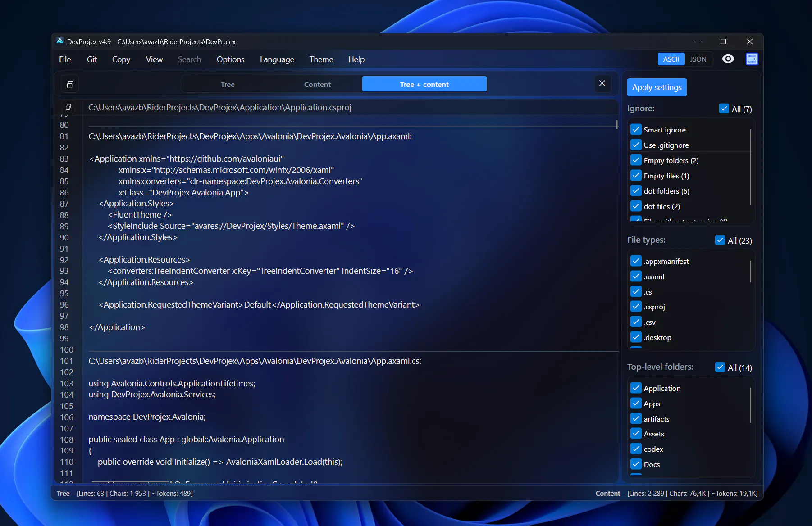The height and width of the screenshot is (526, 812).
Task: Toggle dot folders (6) checkbox
Action: pyautogui.click(x=636, y=191)
